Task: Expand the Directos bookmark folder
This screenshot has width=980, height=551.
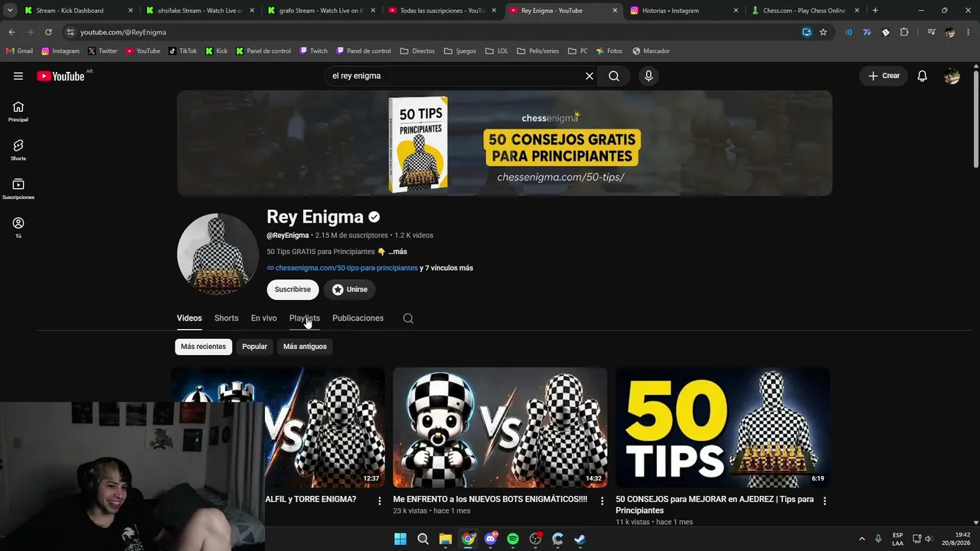Action: [417, 51]
